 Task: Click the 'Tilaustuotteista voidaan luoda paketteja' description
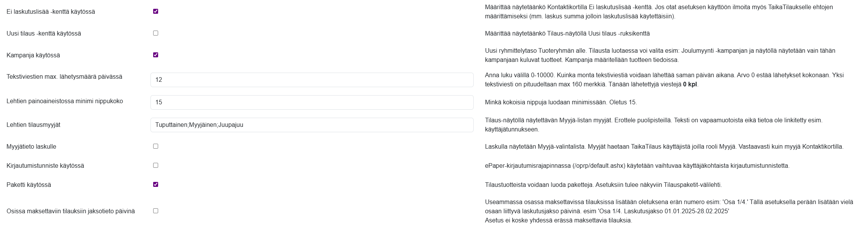pyautogui.click(x=603, y=185)
